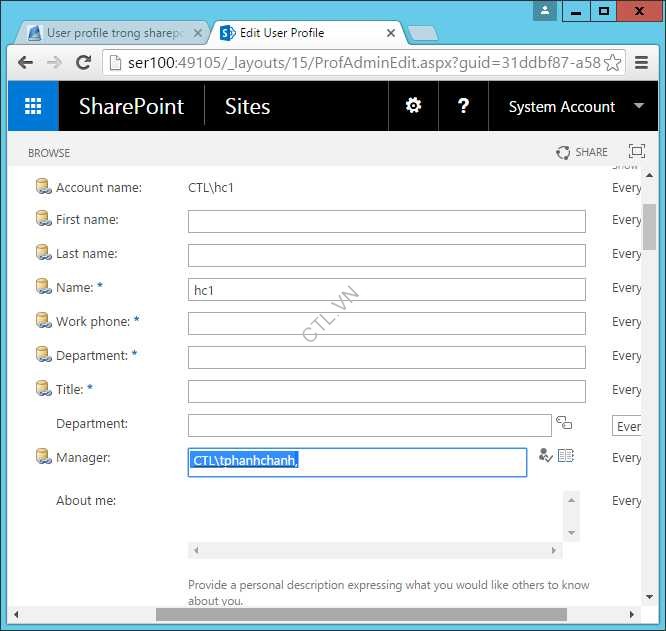The height and width of the screenshot is (631, 666).
Task: Click the page vertical scrollbar thumb
Action: click(x=649, y=227)
